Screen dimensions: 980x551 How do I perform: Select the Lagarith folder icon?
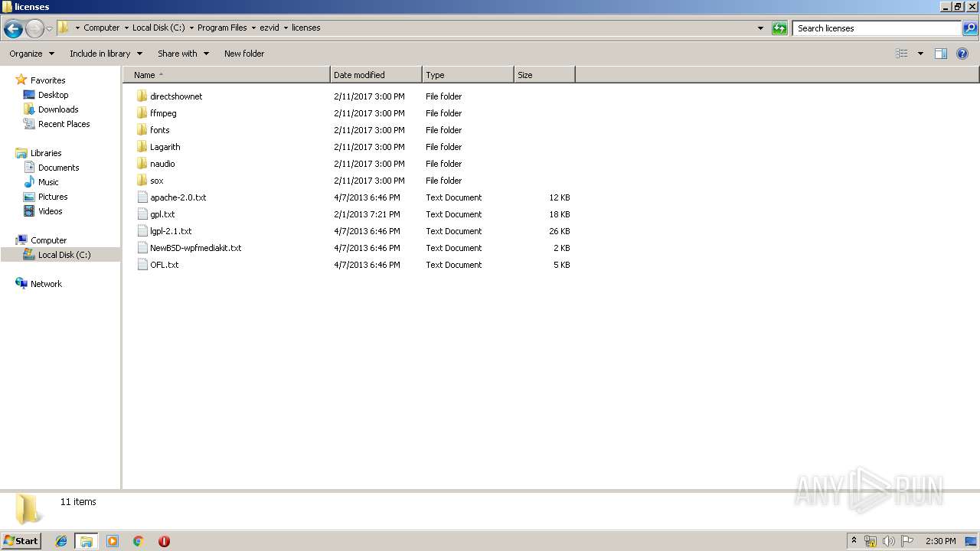(x=142, y=147)
